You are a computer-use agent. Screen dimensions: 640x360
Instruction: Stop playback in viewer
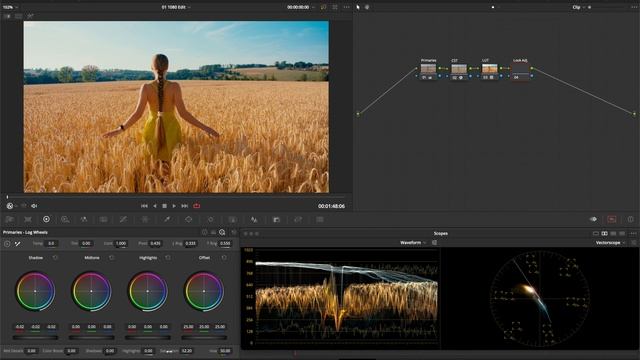point(164,206)
